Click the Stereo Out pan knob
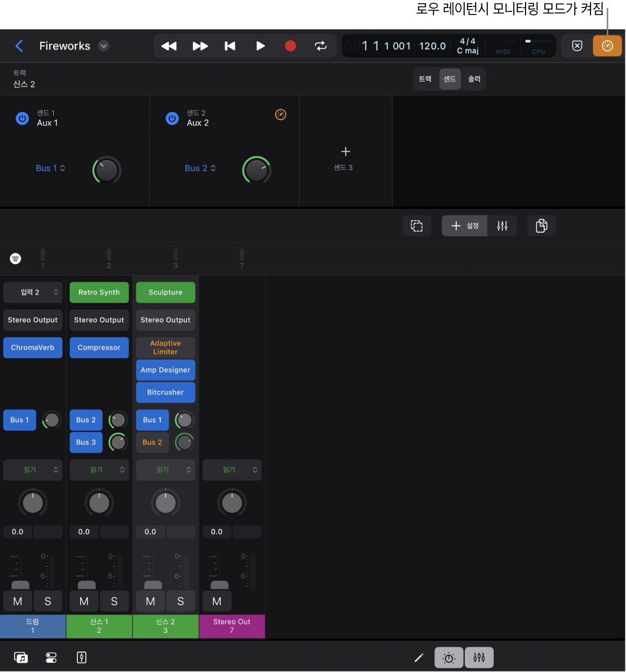626x672 pixels. click(x=232, y=503)
